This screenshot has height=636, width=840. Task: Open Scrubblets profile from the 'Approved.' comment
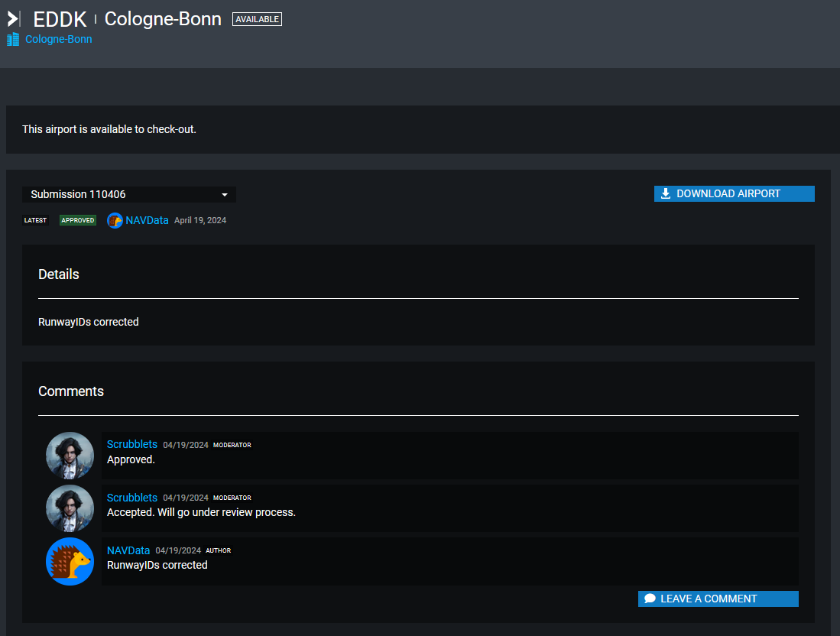(x=131, y=444)
